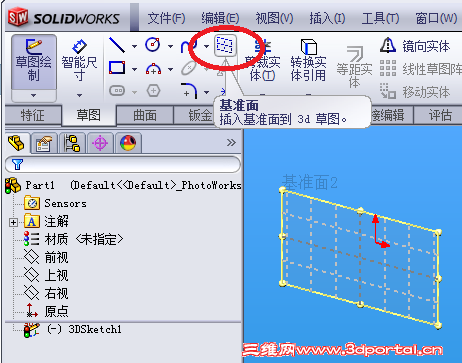The height and width of the screenshot is (363, 462).
Task: Open the 文件(F) menu
Action: (166, 18)
